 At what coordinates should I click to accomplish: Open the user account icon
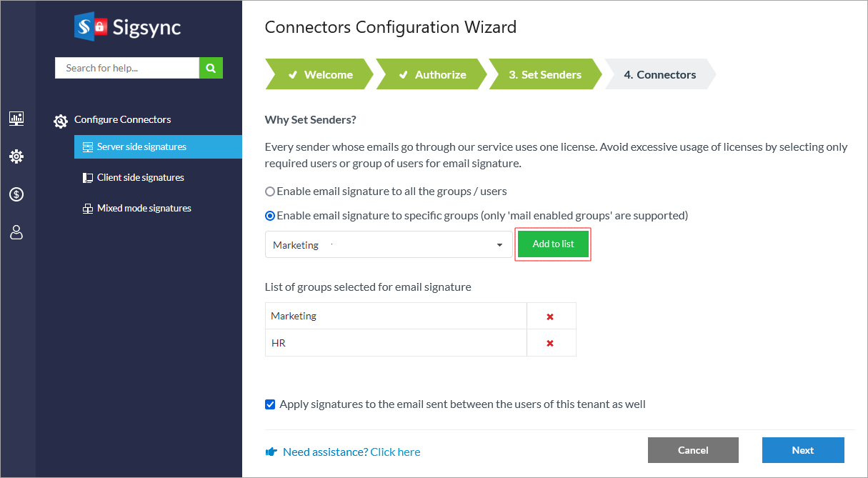(x=16, y=232)
